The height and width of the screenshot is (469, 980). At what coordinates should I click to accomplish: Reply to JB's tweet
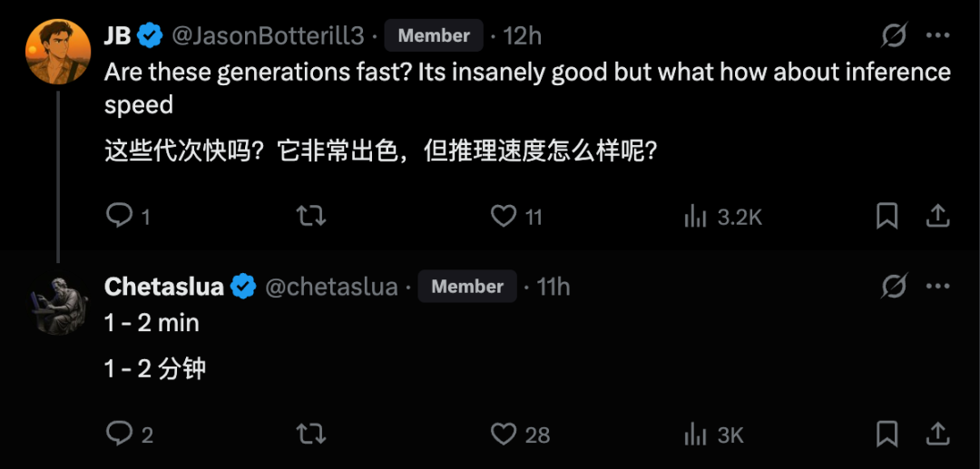[x=120, y=216]
